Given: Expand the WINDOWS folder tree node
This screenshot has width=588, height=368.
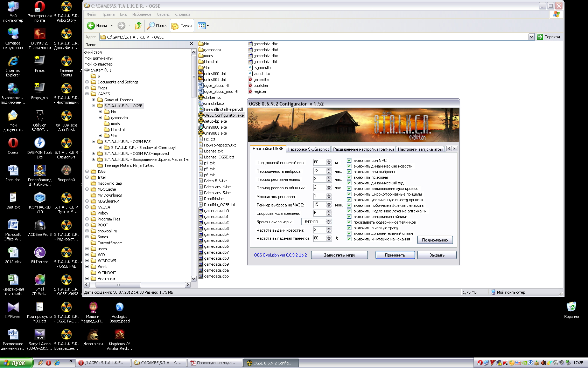Looking at the screenshot, I should (87, 261).
